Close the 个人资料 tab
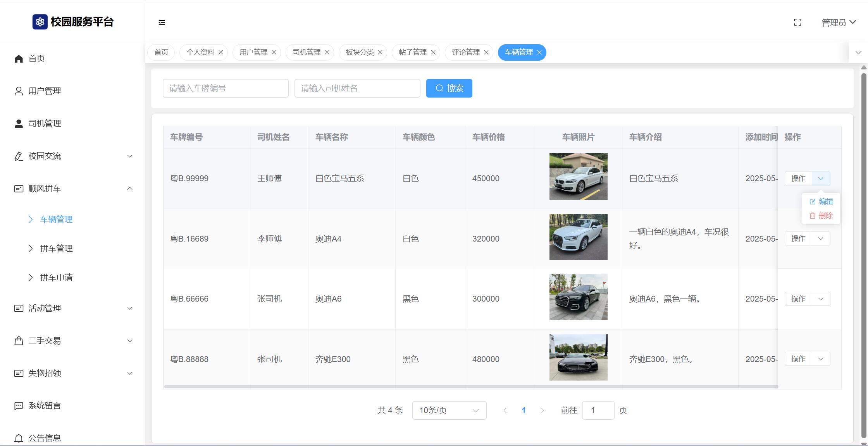This screenshot has height=446, width=868. [221, 52]
